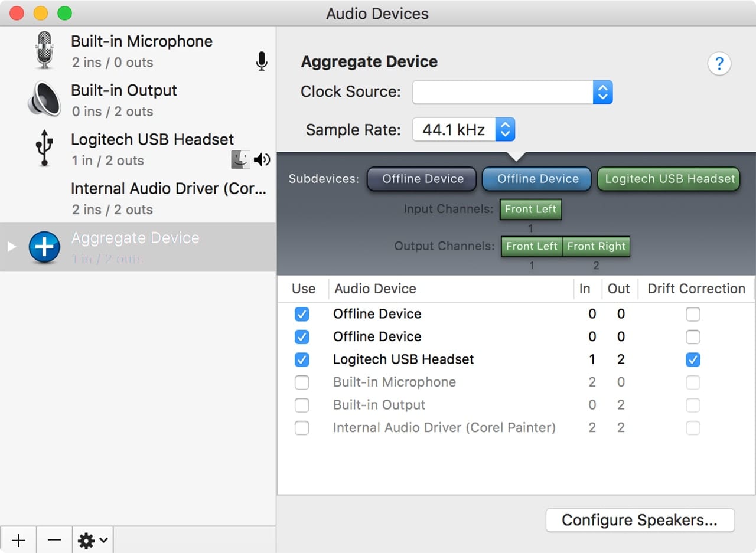Check the Internal Audio Driver Use checkbox
This screenshot has height=553, width=756.
click(x=302, y=428)
